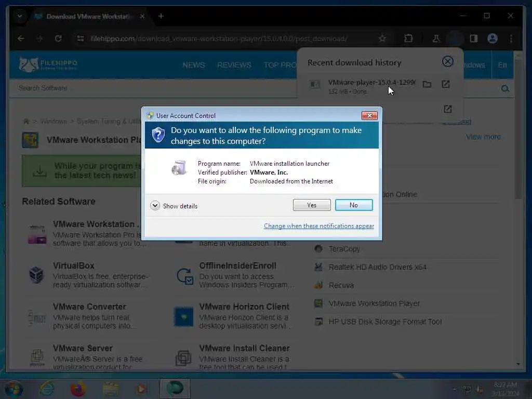The width and height of the screenshot is (532, 399).
Task: Click the UAC shield question icon
Action: pyautogui.click(x=158, y=135)
